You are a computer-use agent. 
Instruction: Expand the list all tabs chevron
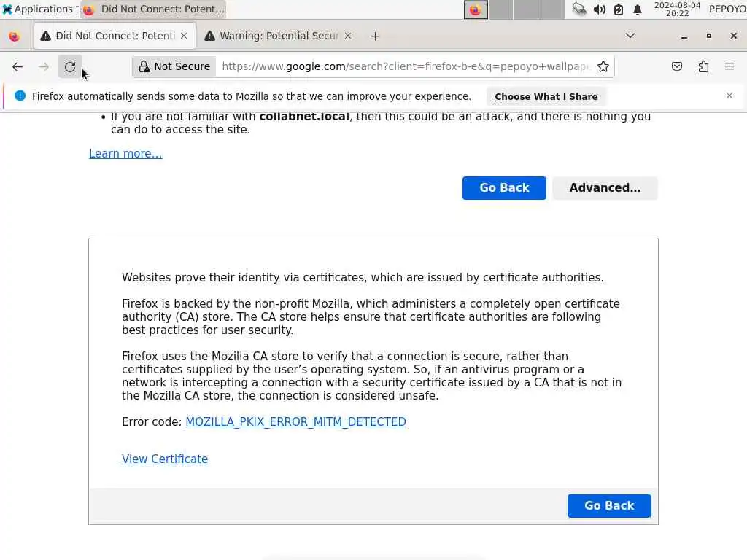click(x=630, y=36)
